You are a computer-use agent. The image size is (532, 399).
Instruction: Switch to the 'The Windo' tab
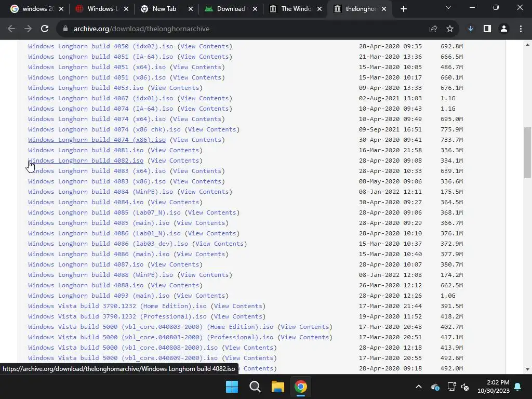(x=292, y=9)
